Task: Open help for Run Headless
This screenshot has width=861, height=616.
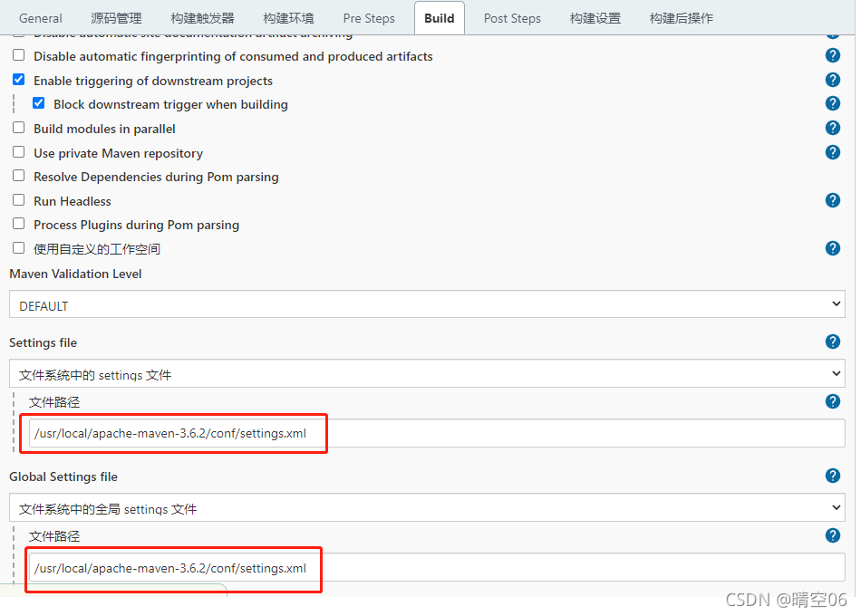Action: [832, 200]
